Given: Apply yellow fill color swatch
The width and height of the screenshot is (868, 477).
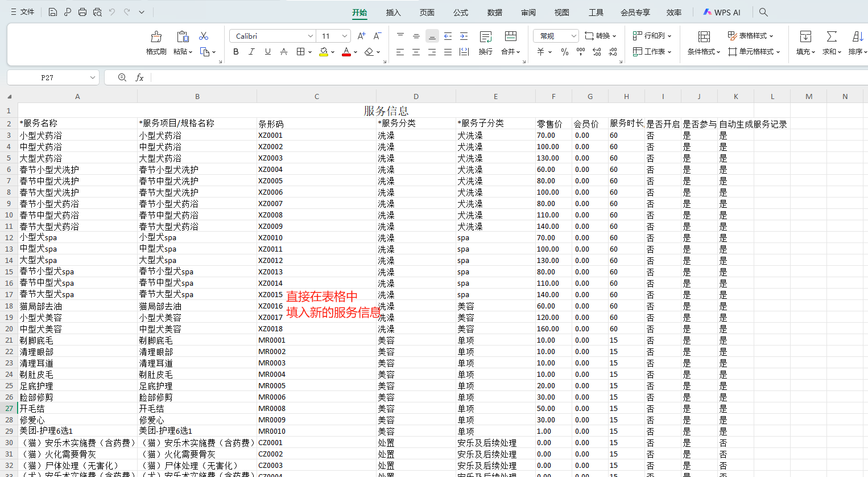Looking at the screenshot, I should click(324, 52).
